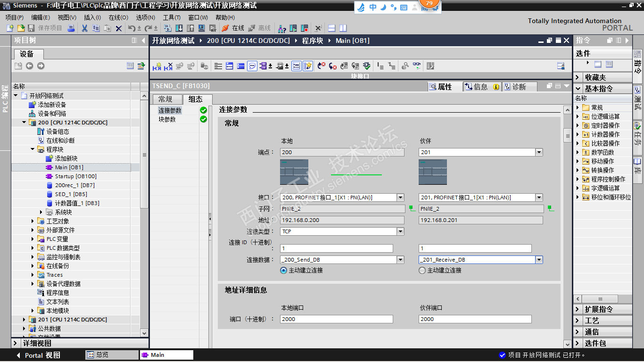Open the 编辑(E) menu
The image size is (644, 362).
[41, 17]
